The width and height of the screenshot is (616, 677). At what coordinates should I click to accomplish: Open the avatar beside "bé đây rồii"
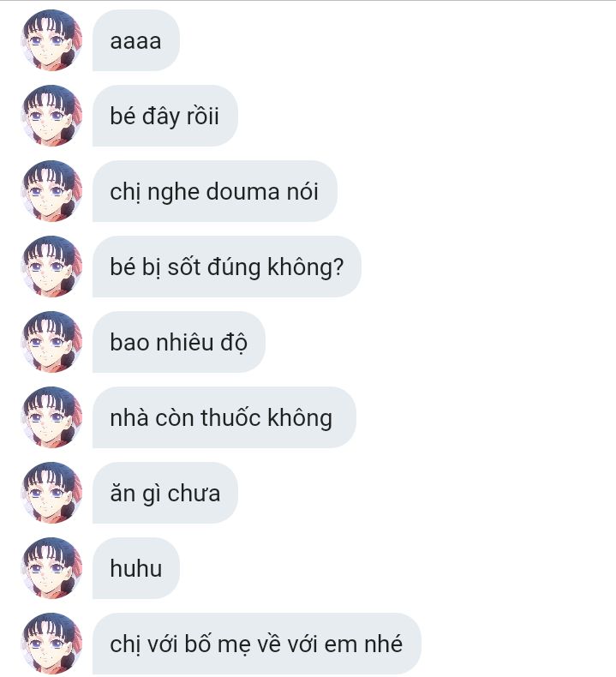(x=51, y=116)
